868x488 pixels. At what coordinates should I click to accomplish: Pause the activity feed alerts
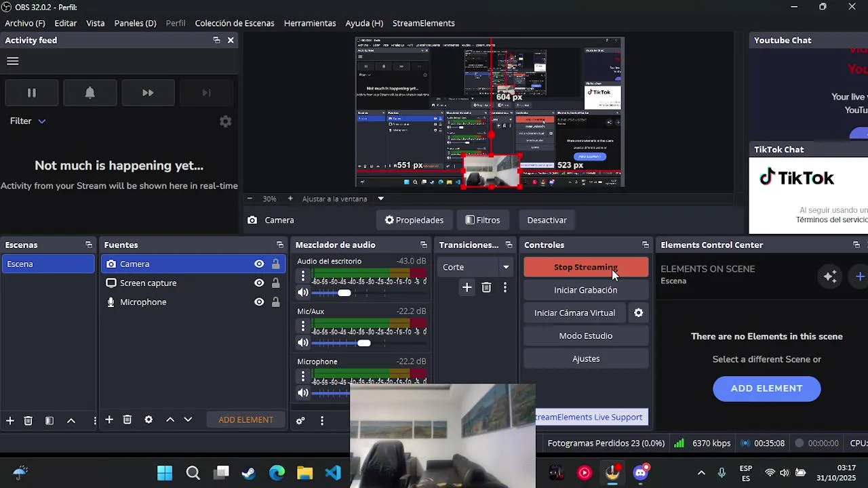coord(31,93)
